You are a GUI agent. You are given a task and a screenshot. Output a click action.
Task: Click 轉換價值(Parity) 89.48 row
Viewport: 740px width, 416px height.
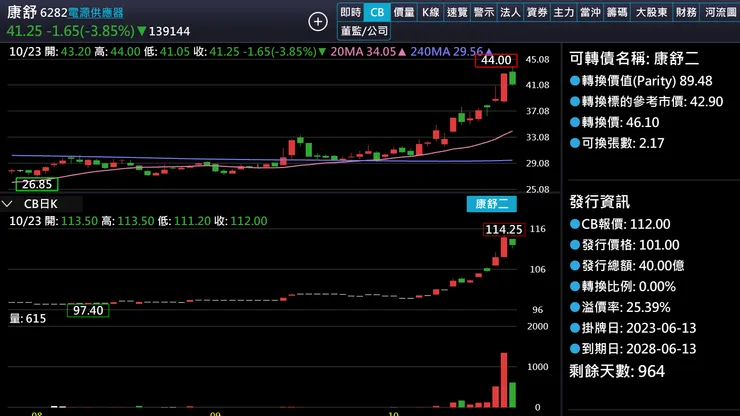pos(641,81)
